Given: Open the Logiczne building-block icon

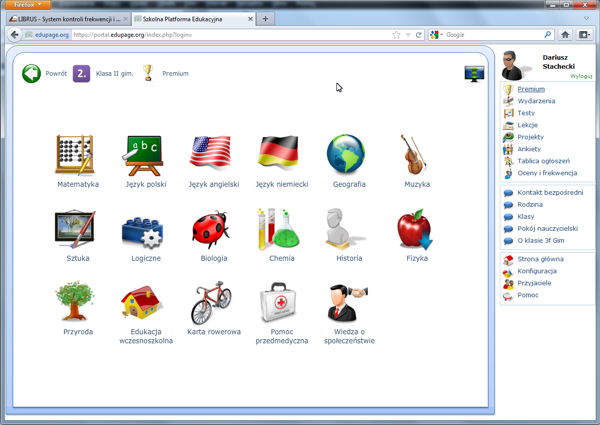Looking at the screenshot, I should [143, 232].
